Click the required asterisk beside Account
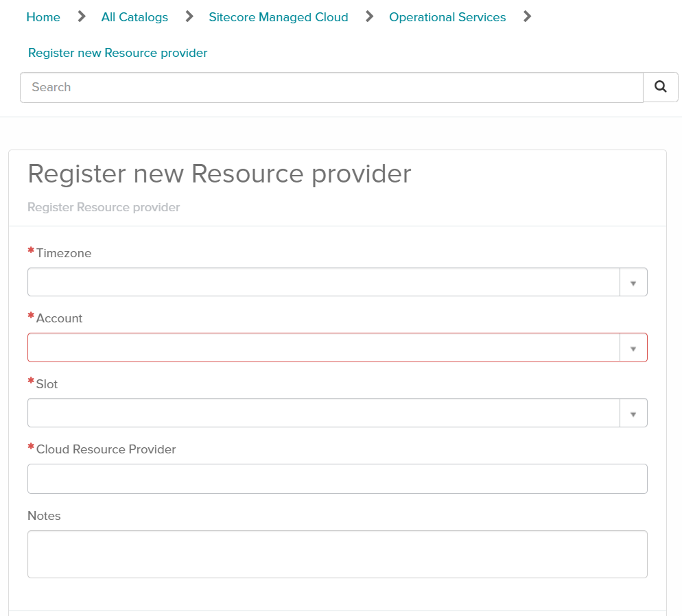Screen dimensions: 682x616 coord(30,316)
